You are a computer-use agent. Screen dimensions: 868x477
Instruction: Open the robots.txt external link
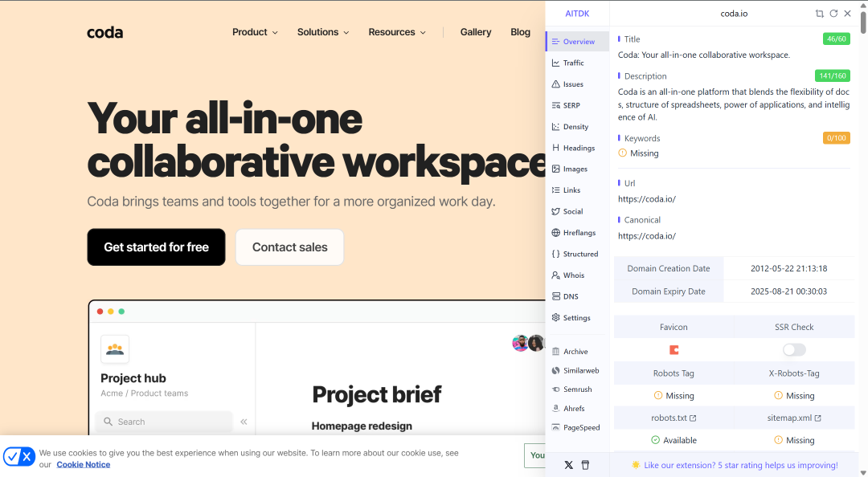tap(674, 418)
